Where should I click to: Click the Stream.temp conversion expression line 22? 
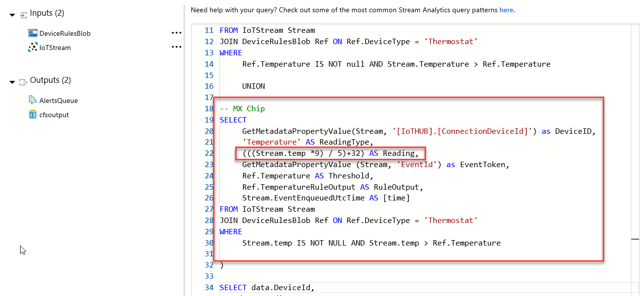pyautogui.click(x=330, y=153)
